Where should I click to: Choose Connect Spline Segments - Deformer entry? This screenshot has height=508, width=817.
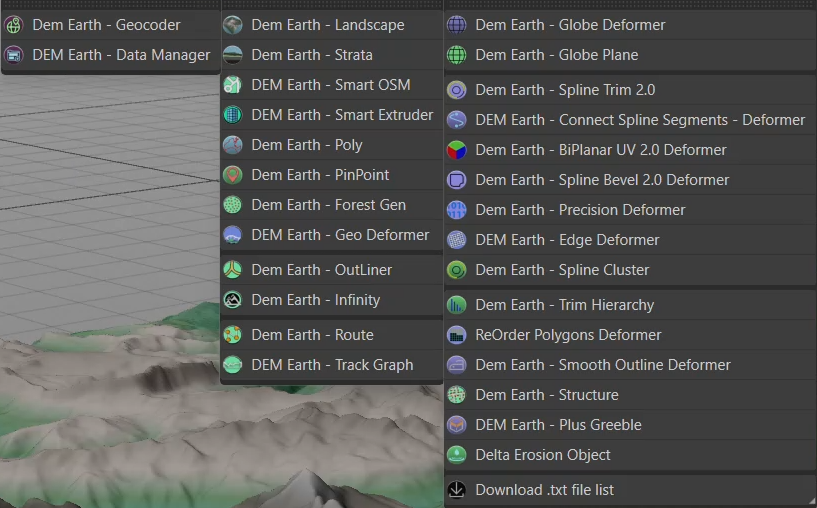(630, 120)
